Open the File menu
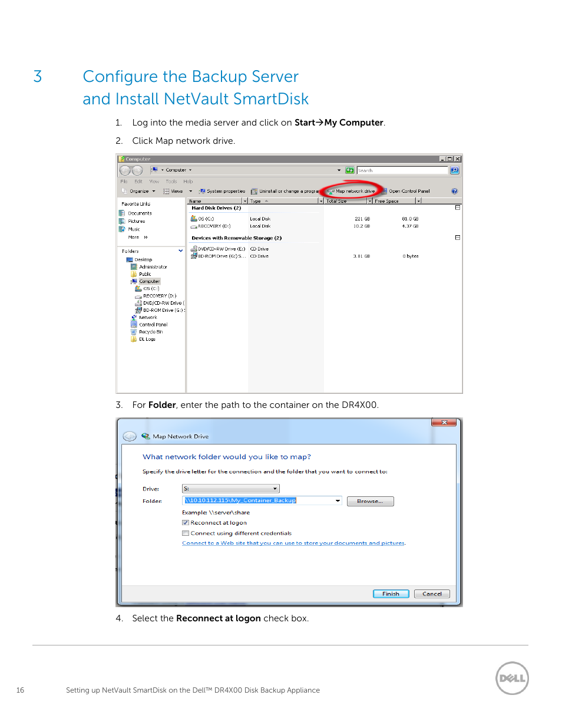 coord(124,182)
